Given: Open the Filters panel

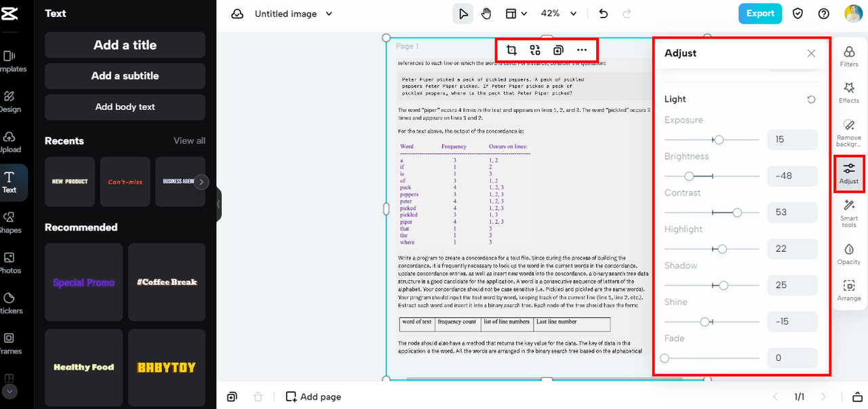Looking at the screenshot, I should coord(848,56).
